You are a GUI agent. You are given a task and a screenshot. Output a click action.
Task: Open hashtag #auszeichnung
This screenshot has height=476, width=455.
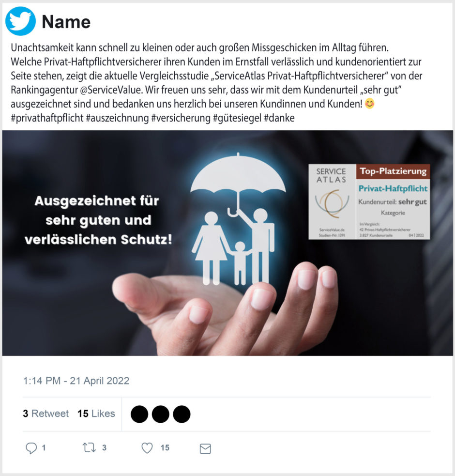coord(117,118)
